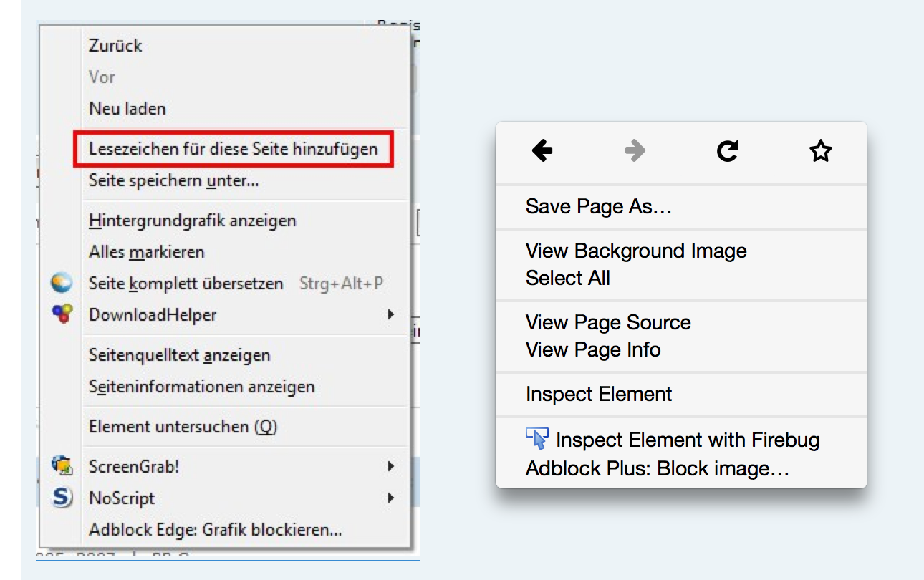This screenshot has height=580, width=924.
Task: Click the DownloadHelper colored balls icon
Action: (x=62, y=314)
